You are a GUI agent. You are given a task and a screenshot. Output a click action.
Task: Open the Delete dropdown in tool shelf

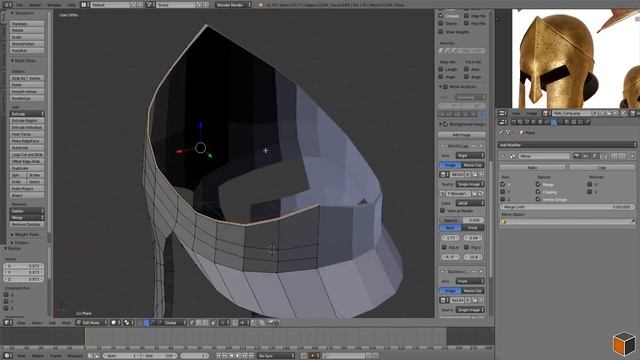27,211
